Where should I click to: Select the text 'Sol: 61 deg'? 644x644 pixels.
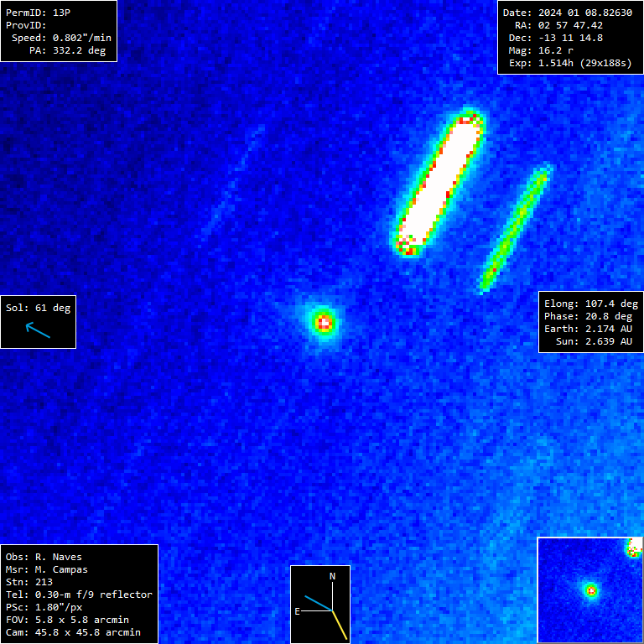pyautogui.click(x=39, y=308)
